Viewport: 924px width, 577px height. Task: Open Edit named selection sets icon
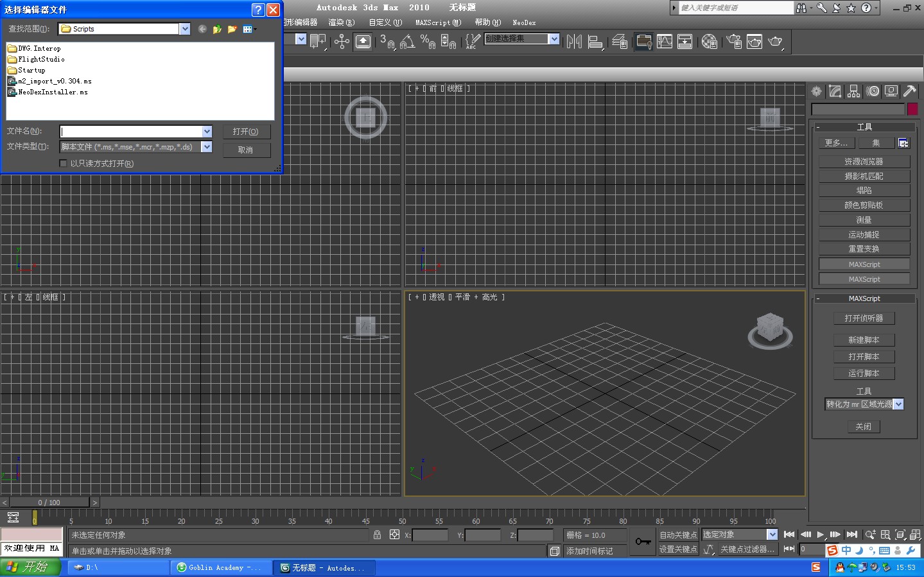click(472, 42)
